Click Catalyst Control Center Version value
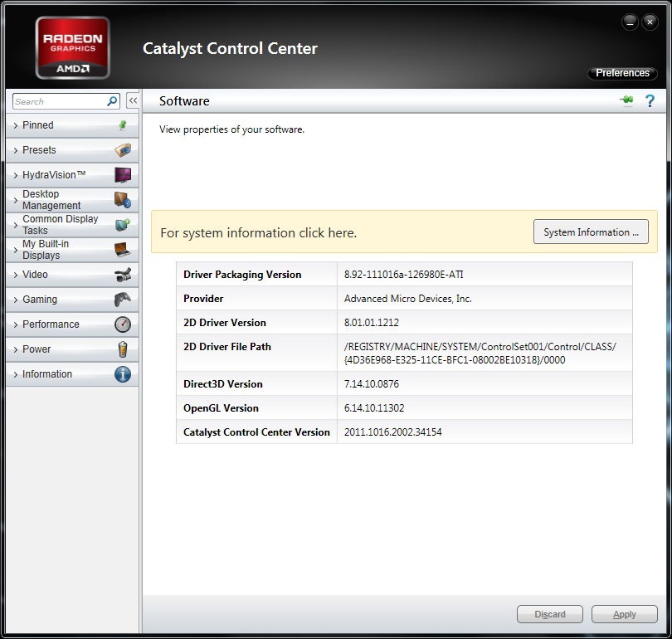 click(392, 432)
